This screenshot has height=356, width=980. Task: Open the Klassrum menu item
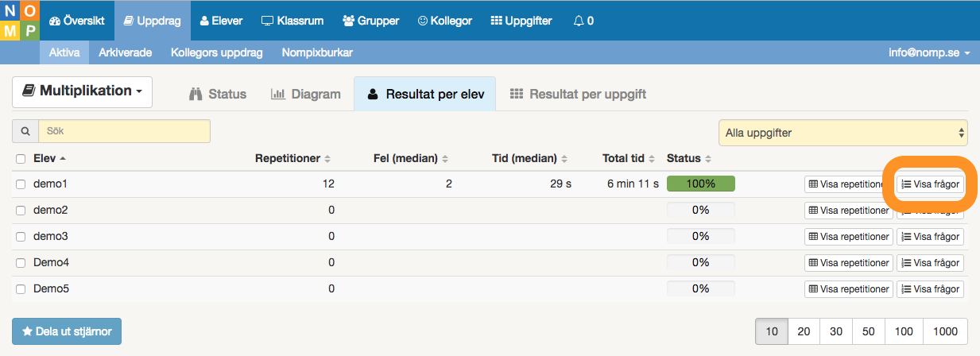click(293, 21)
